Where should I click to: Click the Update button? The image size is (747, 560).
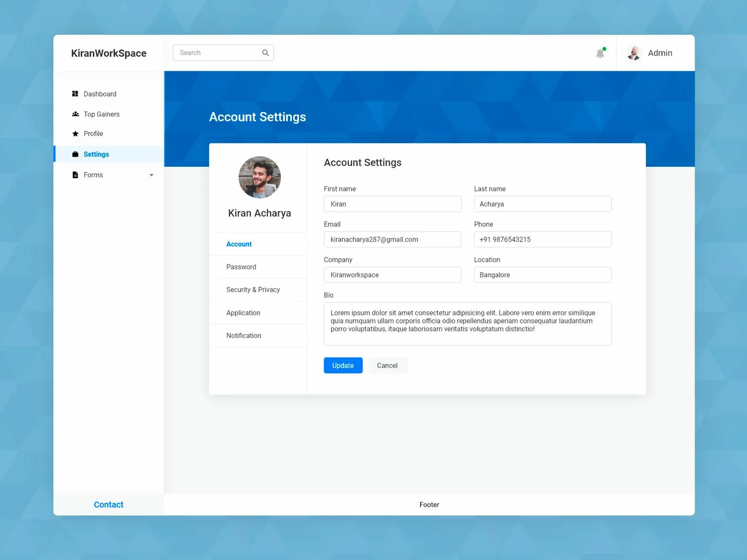click(x=343, y=365)
